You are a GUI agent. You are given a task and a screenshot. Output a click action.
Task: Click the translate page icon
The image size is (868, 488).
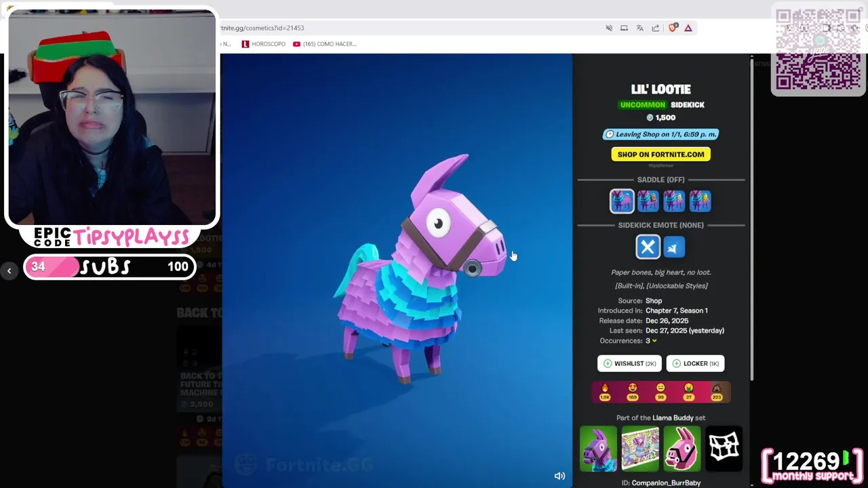tap(639, 28)
